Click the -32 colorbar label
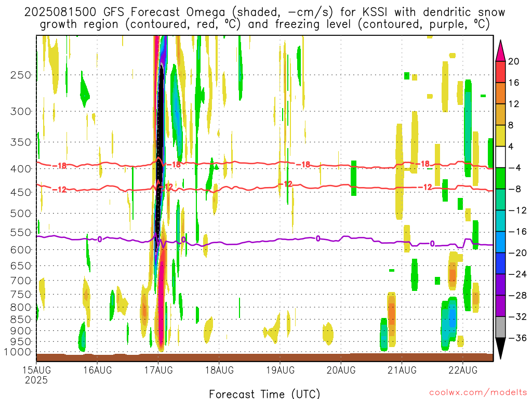This screenshot has height=399, width=532. click(517, 317)
